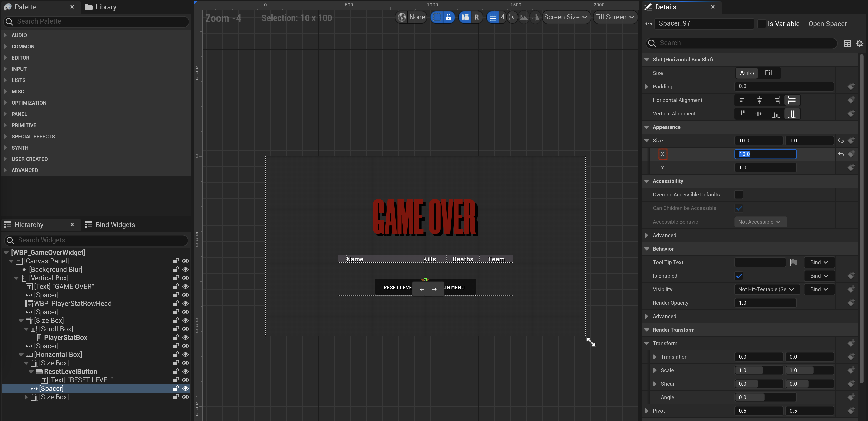Collapse the Render Transform section
The height and width of the screenshot is (421, 868).
(646, 330)
